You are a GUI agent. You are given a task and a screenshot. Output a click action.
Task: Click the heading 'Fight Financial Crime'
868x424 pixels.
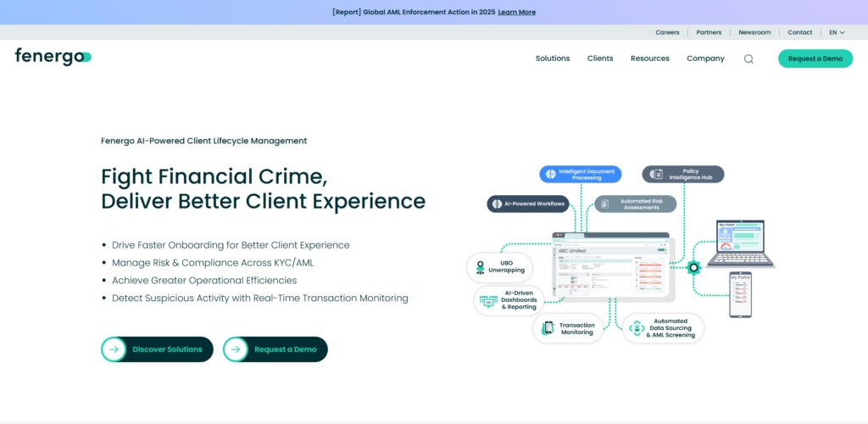pyautogui.click(x=214, y=176)
